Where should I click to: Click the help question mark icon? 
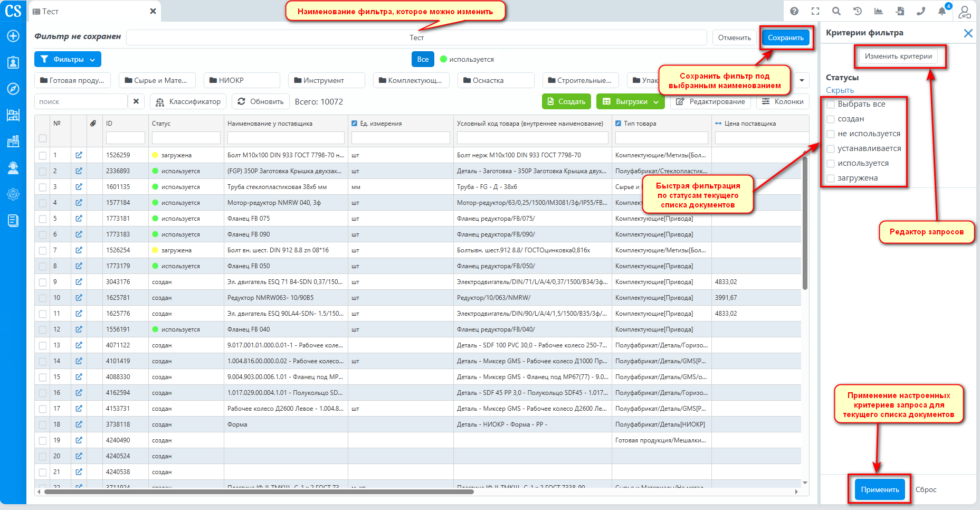[x=794, y=11]
